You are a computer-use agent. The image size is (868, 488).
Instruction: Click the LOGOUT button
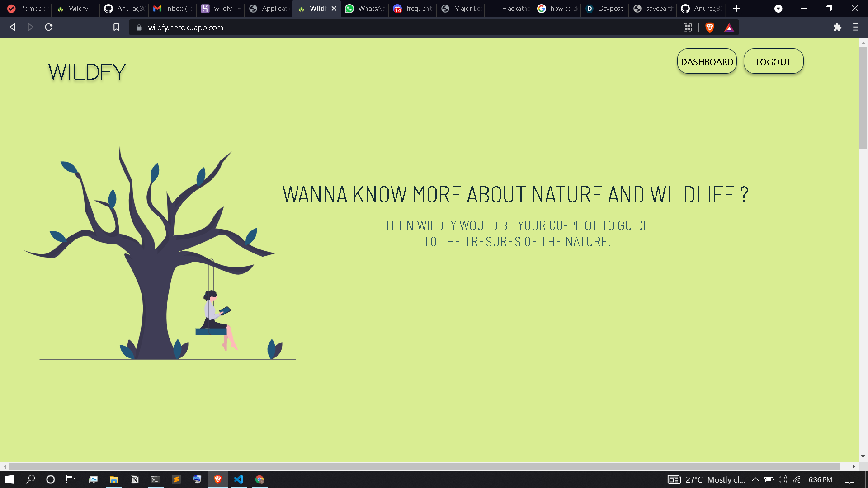[773, 61]
